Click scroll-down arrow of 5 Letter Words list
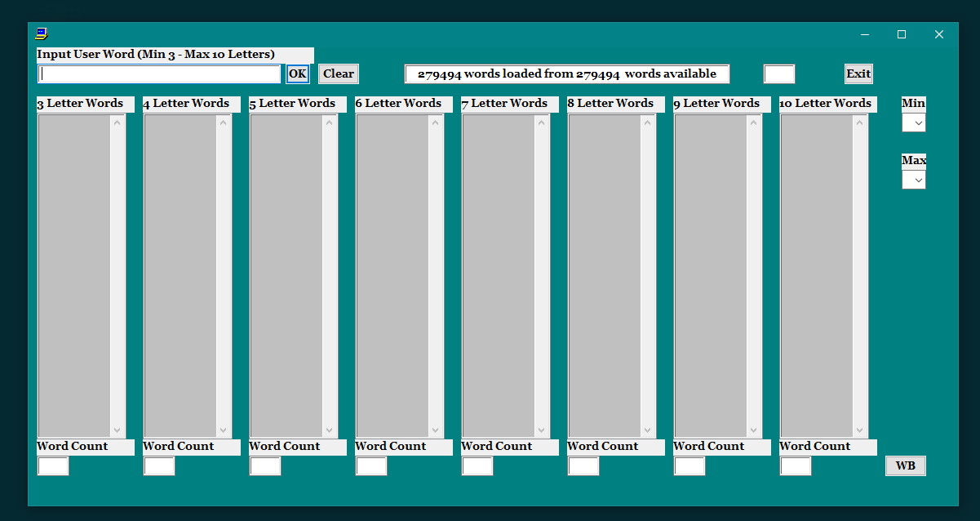Screen dimensions: 980x521 pyautogui.click(x=330, y=430)
